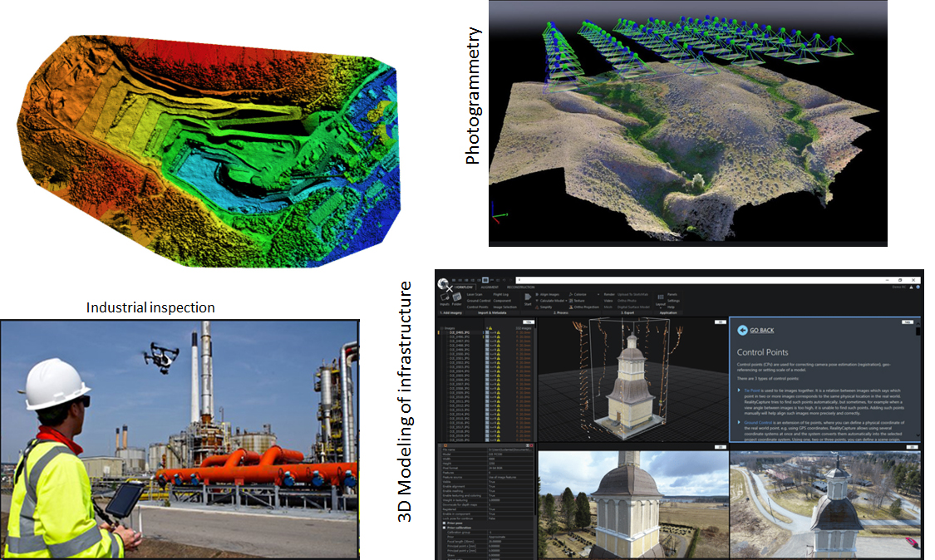Click the Simplify tool
The height and width of the screenshot is (560, 935).
[545, 307]
